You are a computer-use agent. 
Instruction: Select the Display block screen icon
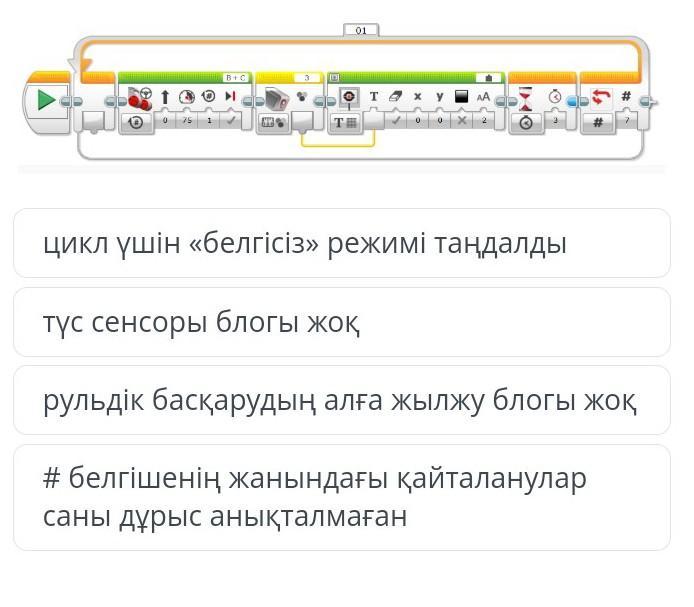(x=349, y=97)
